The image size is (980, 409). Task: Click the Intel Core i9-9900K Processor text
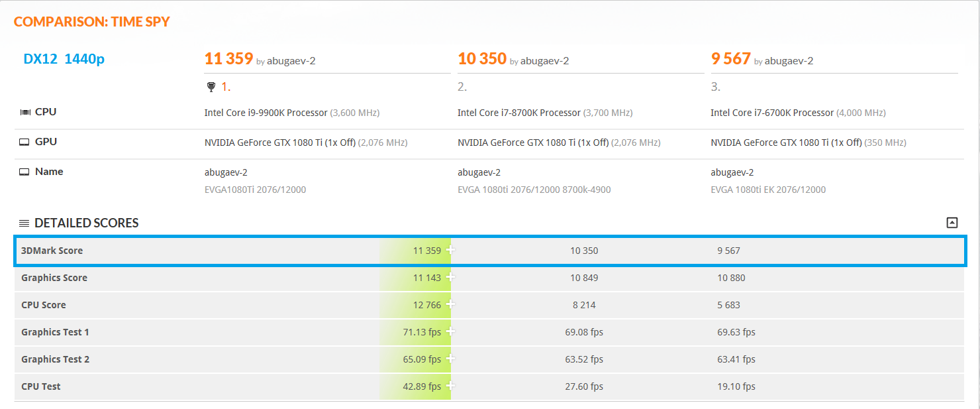[x=266, y=113]
